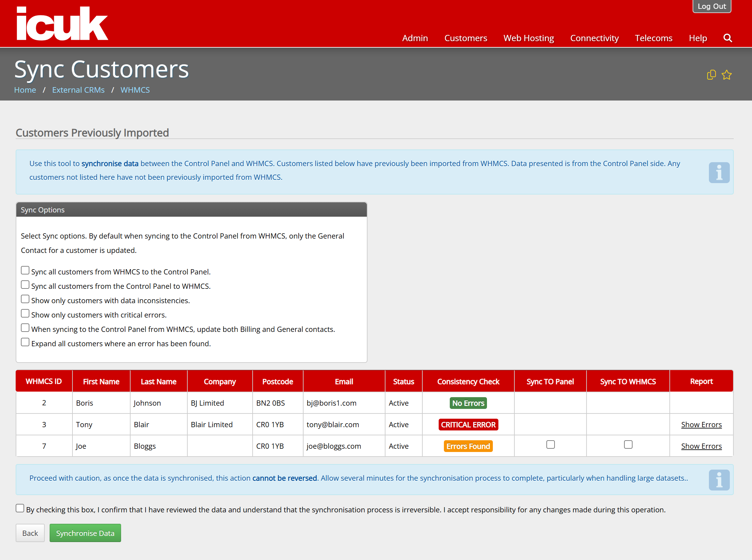Click the info icon in top notice
The width and height of the screenshot is (752, 560).
[x=719, y=173]
